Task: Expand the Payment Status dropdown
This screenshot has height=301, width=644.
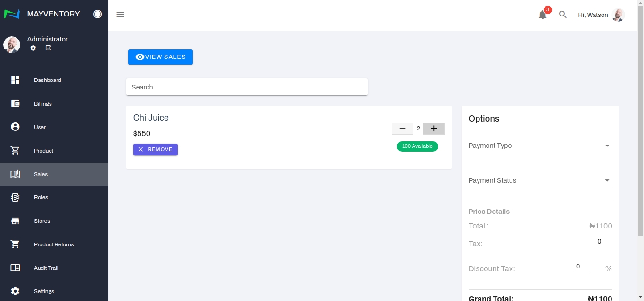Action: point(540,181)
